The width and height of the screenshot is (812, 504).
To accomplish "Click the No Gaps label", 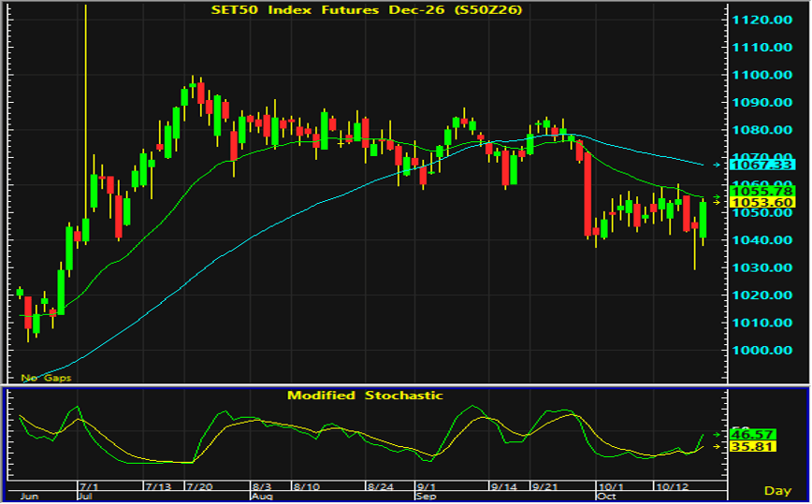I will pyautogui.click(x=46, y=378).
